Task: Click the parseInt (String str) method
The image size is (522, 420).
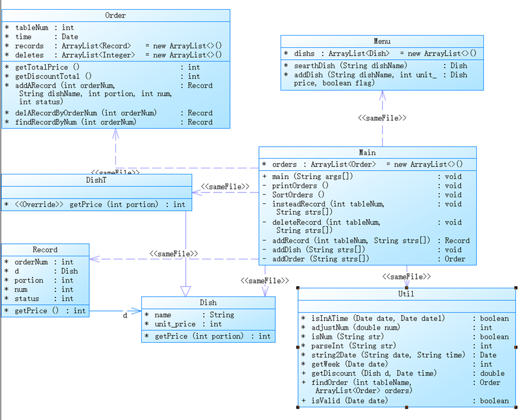Action: (x=396, y=346)
